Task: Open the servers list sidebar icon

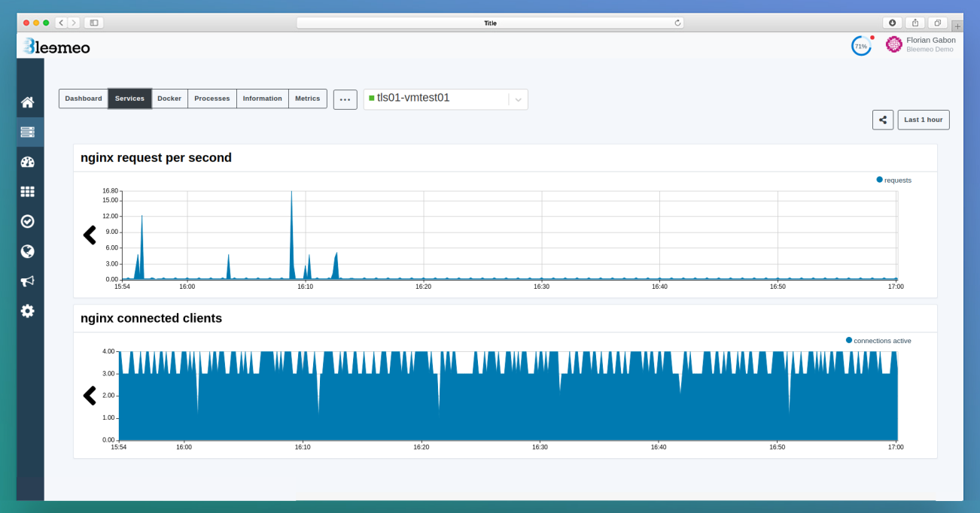Action: [x=28, y=132]
